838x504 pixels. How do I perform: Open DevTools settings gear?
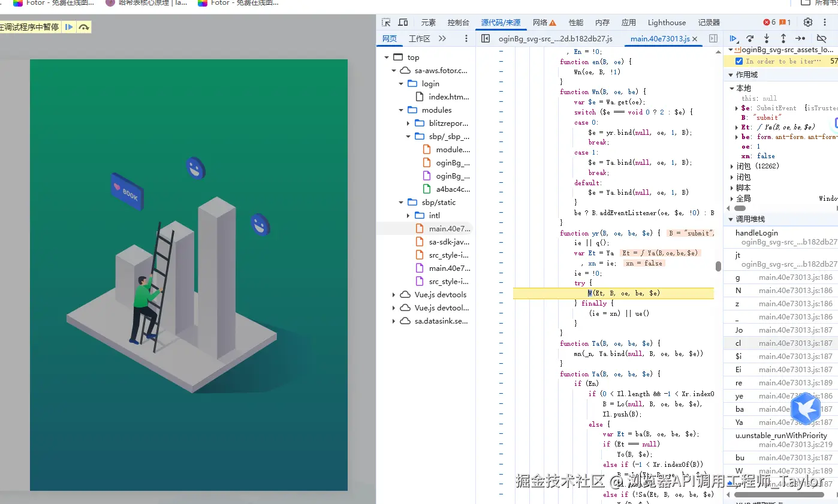[808, 22]
